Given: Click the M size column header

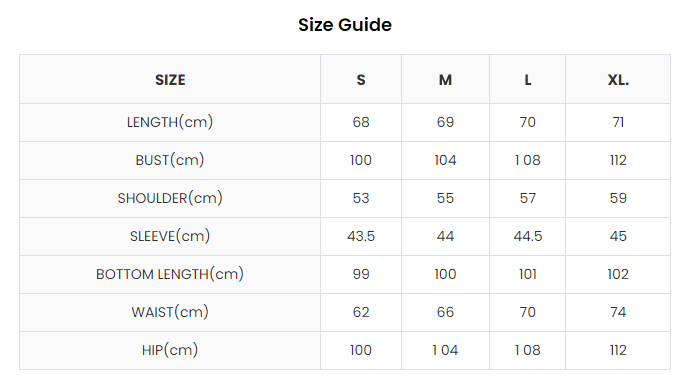Looking at the screenshot, I should 445,80.
